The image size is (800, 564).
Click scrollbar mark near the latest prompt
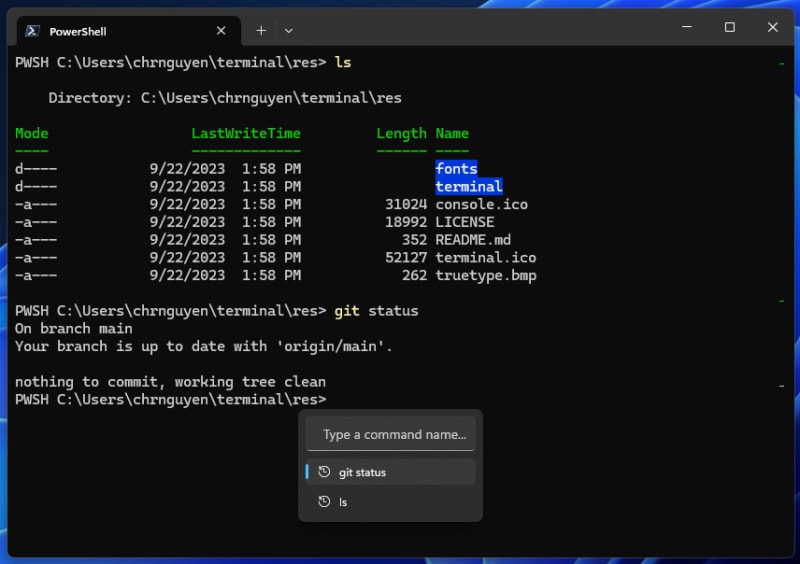(781, 385)
